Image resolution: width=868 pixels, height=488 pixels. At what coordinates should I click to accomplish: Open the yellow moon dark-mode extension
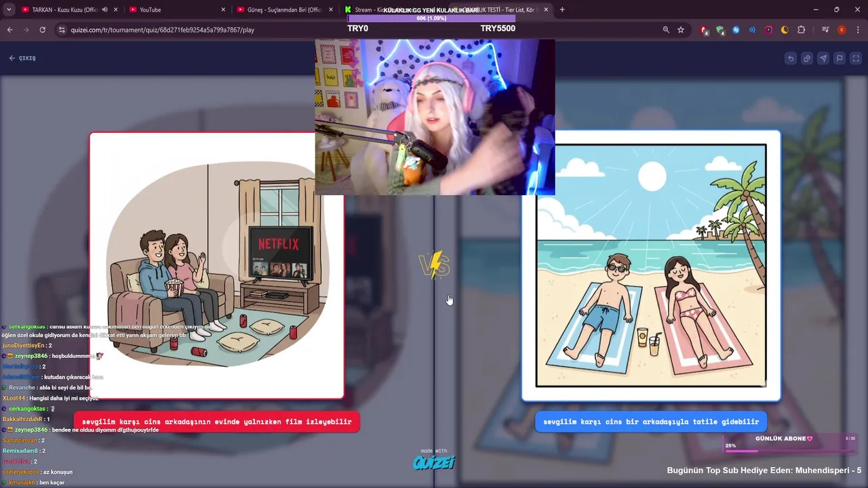785,30
